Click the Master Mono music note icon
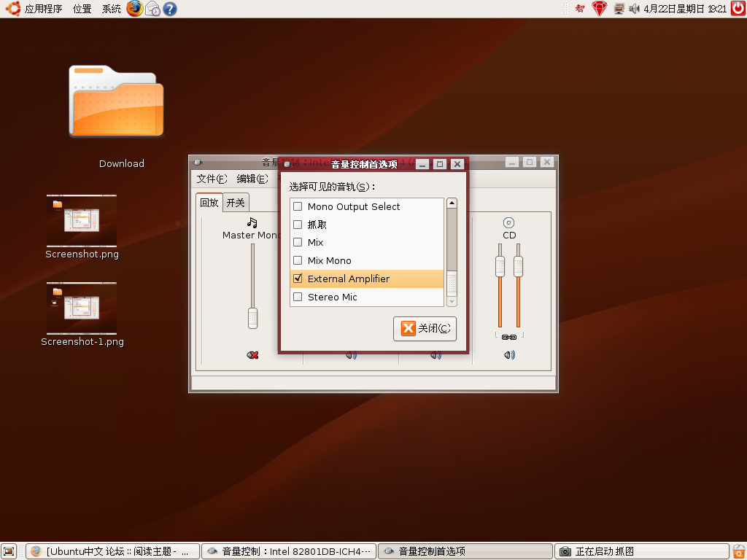Image resolution: width=747 pixels, height=560 pixels. pos(252,222)
